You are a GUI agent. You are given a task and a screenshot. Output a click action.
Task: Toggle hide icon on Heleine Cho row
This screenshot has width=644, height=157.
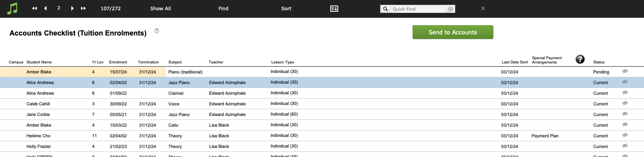(x=625, y=135)
